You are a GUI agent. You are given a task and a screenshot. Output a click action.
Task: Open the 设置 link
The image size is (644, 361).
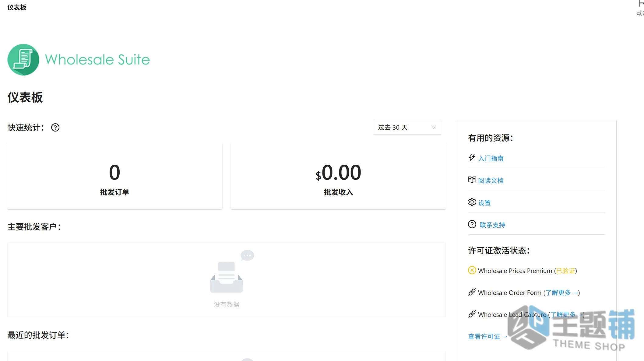[484, 203]
